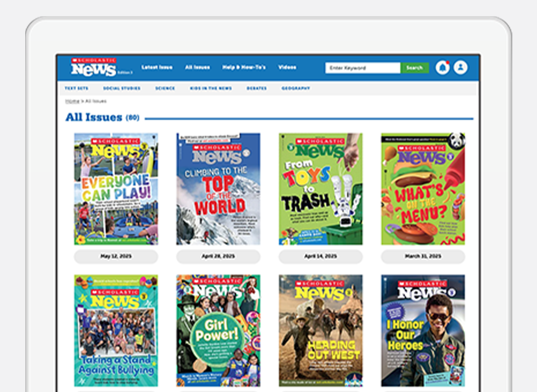Open the Latest Issue menu item
Screen dimensions: 537x392
point(157,68)
